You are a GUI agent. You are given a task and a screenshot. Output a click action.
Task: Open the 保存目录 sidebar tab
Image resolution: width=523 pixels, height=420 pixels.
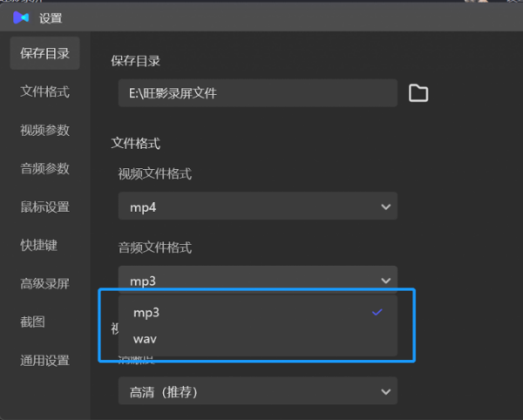tap(44, 53)
